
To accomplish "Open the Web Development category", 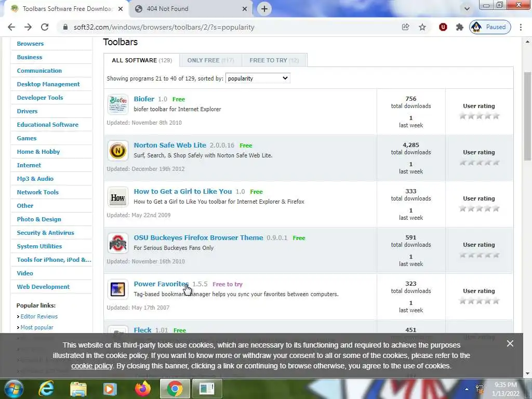I will 43,287.
